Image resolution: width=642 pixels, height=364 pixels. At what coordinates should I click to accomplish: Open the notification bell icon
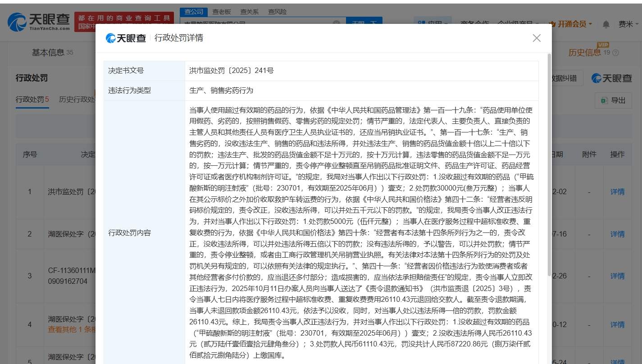click(606, 24)
